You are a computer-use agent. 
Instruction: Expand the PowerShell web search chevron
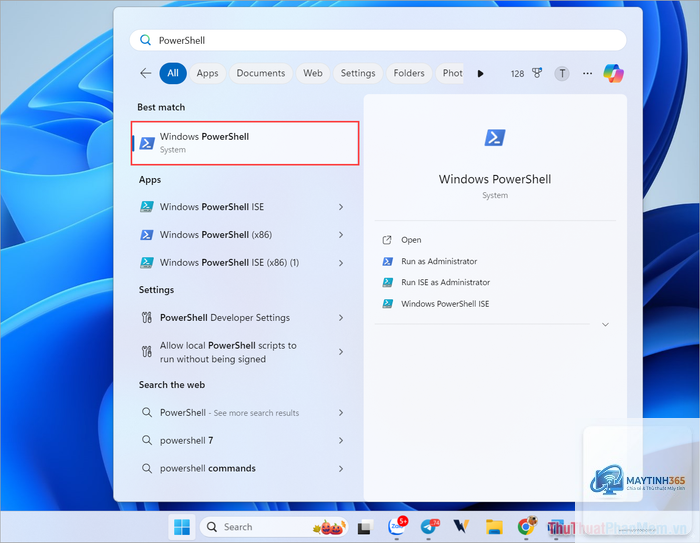click(x=341, y=413)
